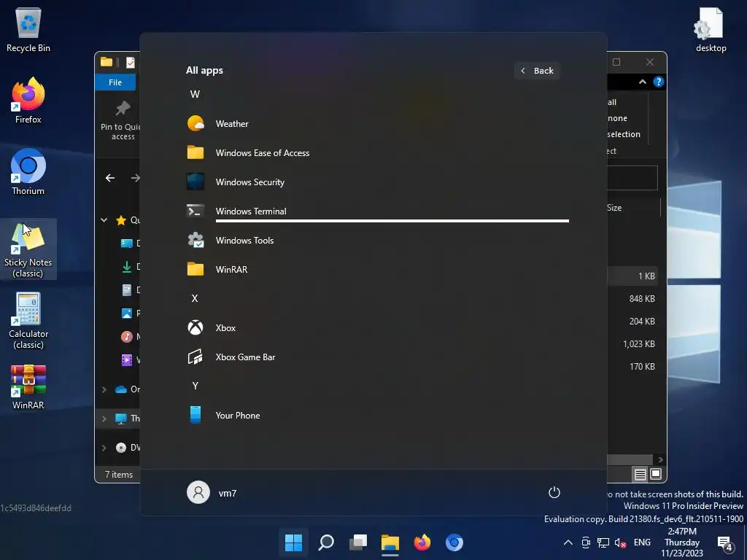Open the Weather app from All apps
Viewport: 747px width, 560px height.
[x=376, y=124]
